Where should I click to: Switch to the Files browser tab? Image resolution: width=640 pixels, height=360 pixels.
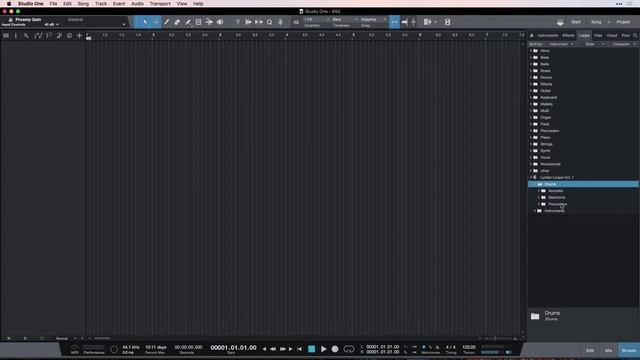point(598,36)
